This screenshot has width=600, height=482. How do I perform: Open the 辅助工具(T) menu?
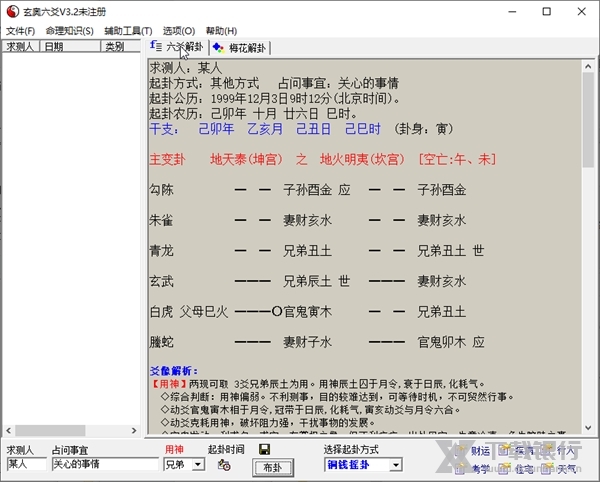(x=128, y=31)
